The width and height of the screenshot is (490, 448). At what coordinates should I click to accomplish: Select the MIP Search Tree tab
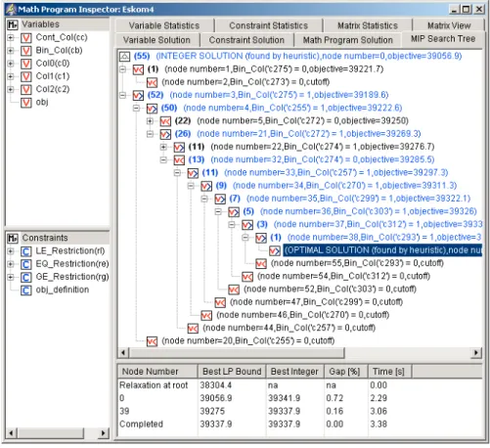click(443, 39)
